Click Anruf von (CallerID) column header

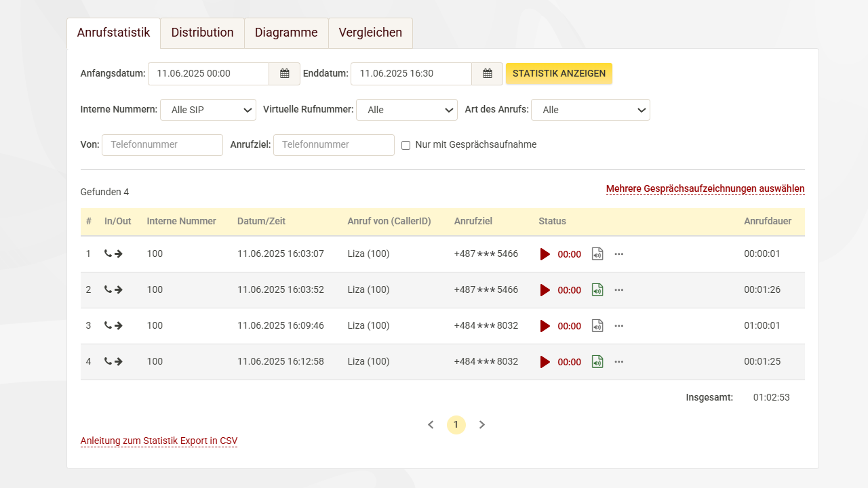pos(389,222)
